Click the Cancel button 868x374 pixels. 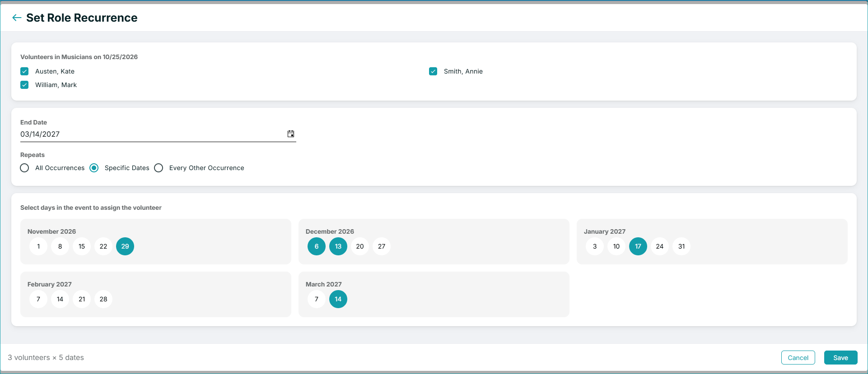[798, 357]
